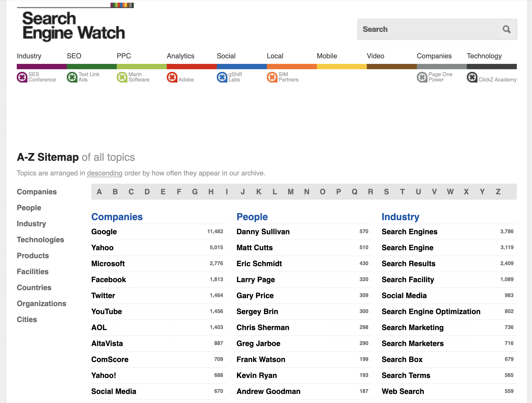The height and width of the screenshot is (403, 532).
Task: Click the underlined 'descending' sort order word
Action: 105,173
